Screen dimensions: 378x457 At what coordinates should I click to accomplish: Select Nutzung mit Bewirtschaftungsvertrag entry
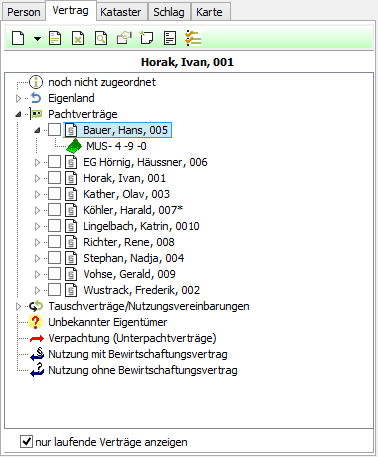(x=138, y=354)
